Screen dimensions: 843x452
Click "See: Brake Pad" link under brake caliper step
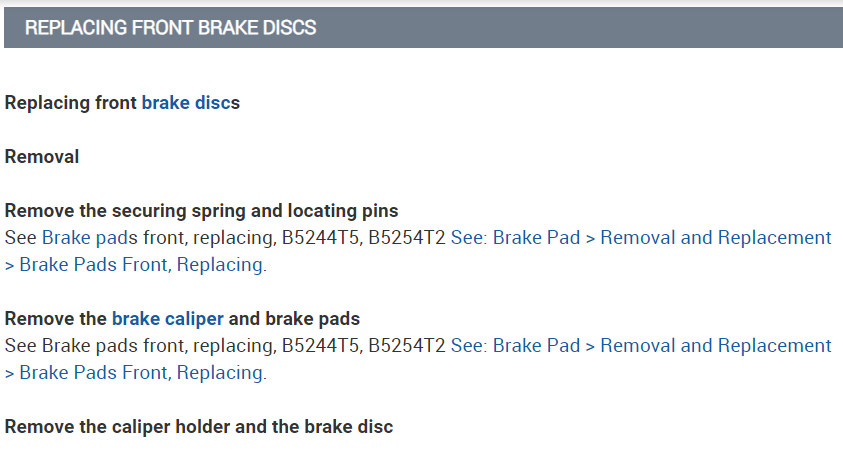pos(515,346)
